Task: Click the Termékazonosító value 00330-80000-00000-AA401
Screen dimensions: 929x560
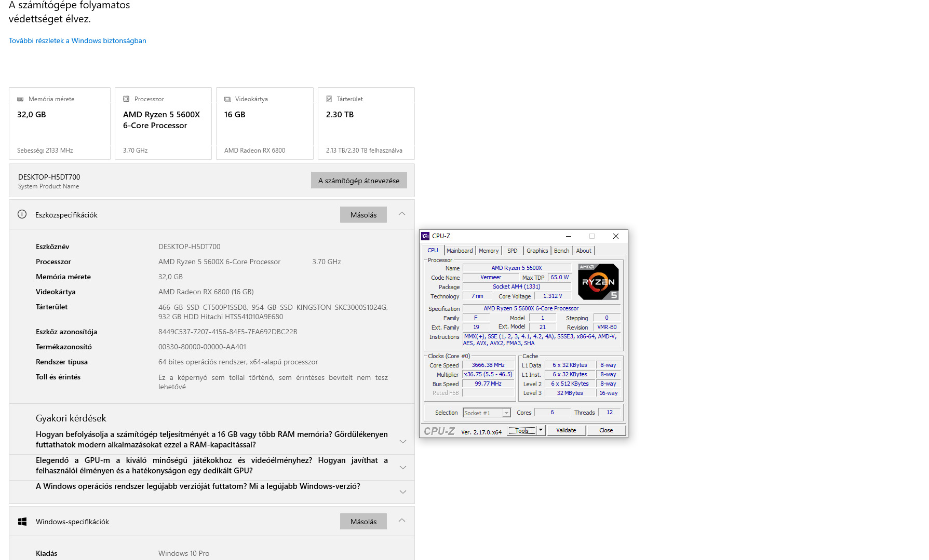Action: click(x=202, y=347)
